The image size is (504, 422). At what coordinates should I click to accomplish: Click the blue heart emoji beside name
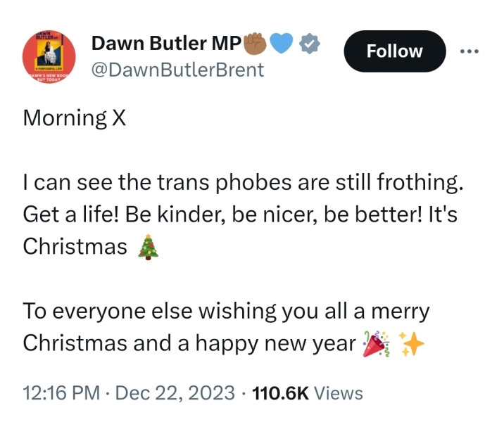point(283,44)
